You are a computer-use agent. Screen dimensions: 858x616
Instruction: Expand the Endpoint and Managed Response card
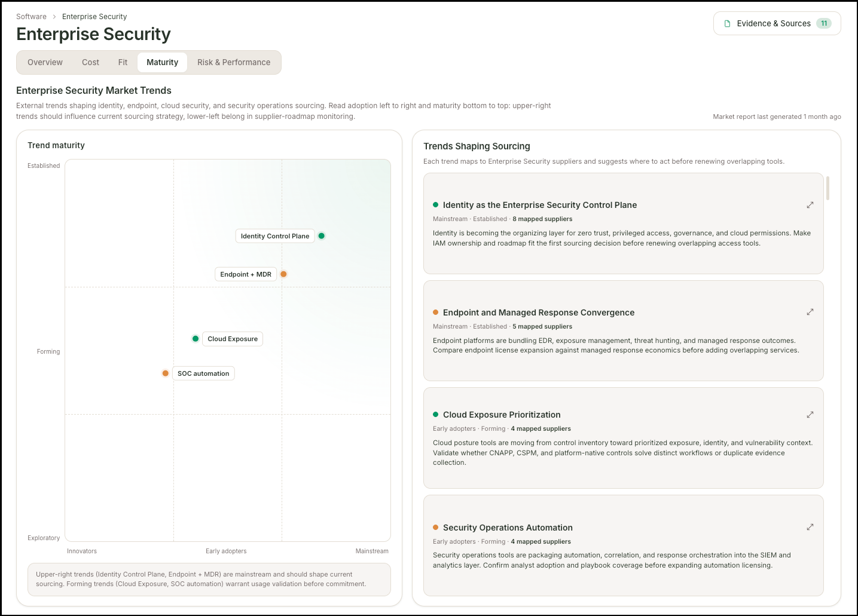pos(810,312)
